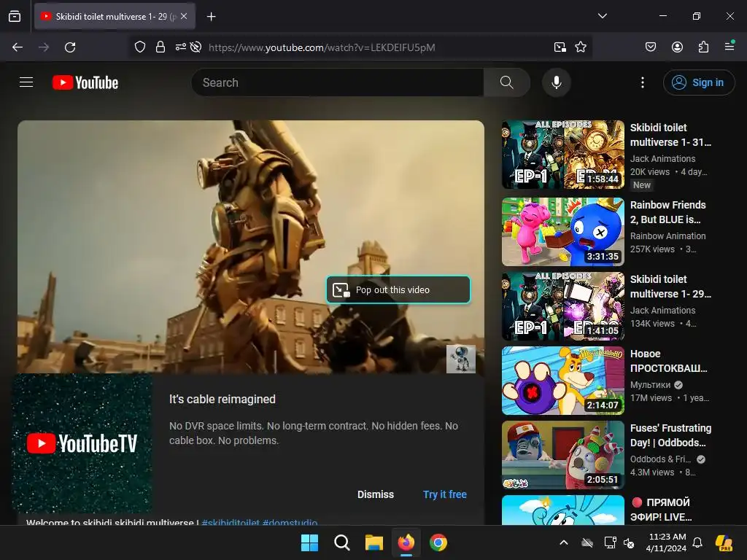Open the network display tray icon
The width and height of the screenshot is (747, 560).
[610, 542]
